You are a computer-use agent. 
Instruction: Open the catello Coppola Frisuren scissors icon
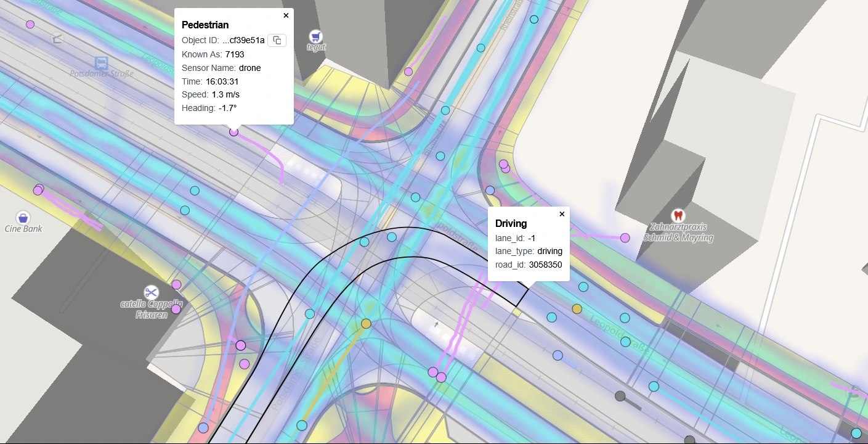tap(151, 292)
